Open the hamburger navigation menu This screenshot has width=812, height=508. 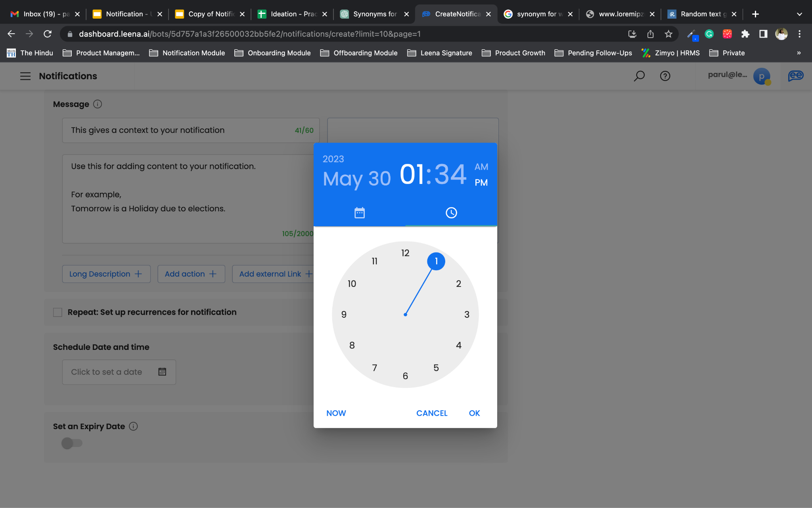25,76
